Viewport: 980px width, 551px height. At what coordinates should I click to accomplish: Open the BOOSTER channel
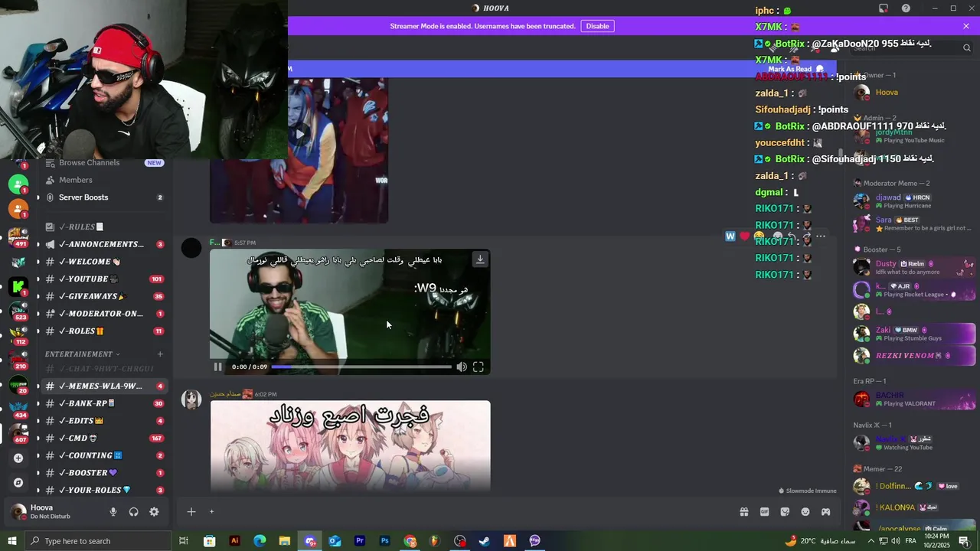point(105,473)
